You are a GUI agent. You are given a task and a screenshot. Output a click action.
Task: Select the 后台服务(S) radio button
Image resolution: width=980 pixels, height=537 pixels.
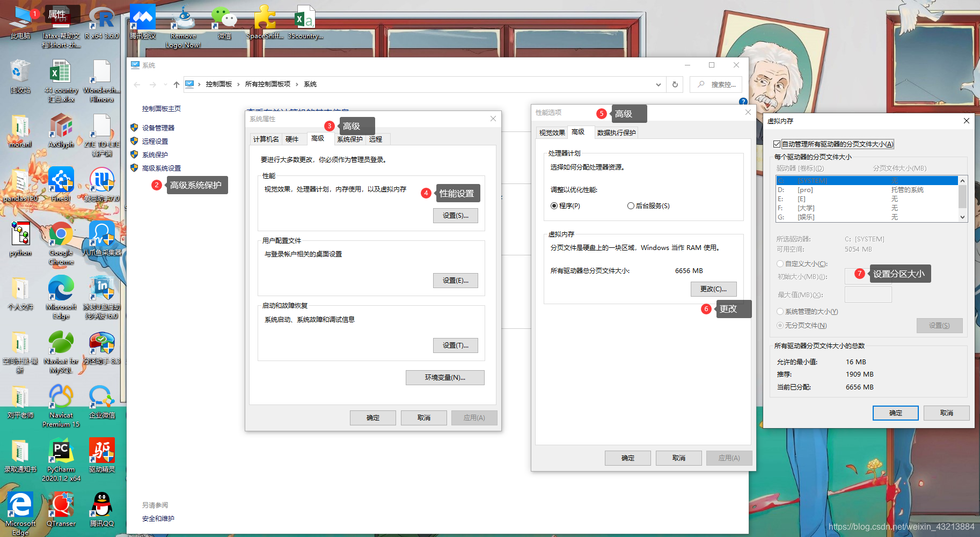coord(631,206)
